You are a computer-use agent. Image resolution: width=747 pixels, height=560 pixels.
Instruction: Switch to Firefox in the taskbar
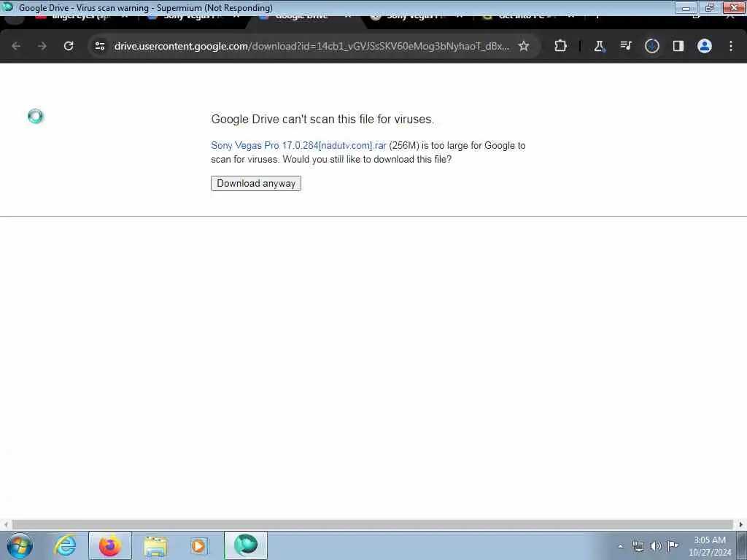click(x=109, y=545)
